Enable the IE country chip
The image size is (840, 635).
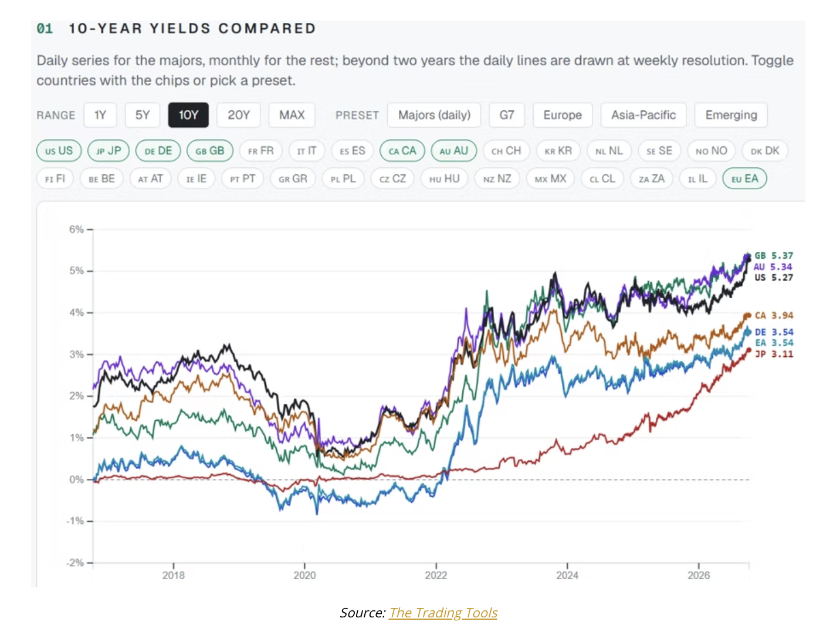click(x=197, y=178)
